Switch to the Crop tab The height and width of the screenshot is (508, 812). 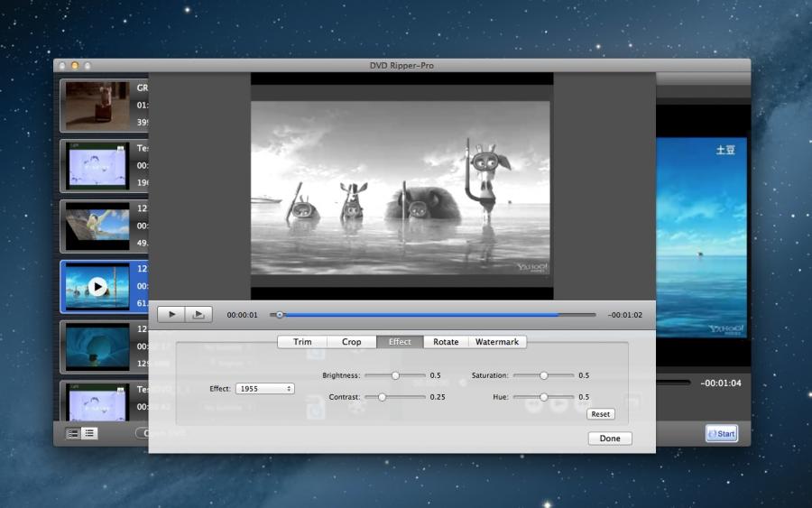coord(351,342)
